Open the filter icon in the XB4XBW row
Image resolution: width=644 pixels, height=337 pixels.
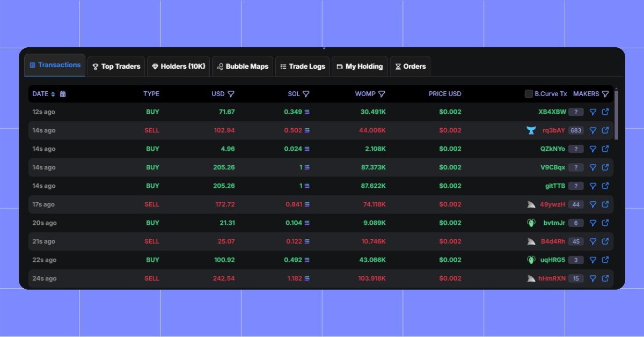[593, 112]
